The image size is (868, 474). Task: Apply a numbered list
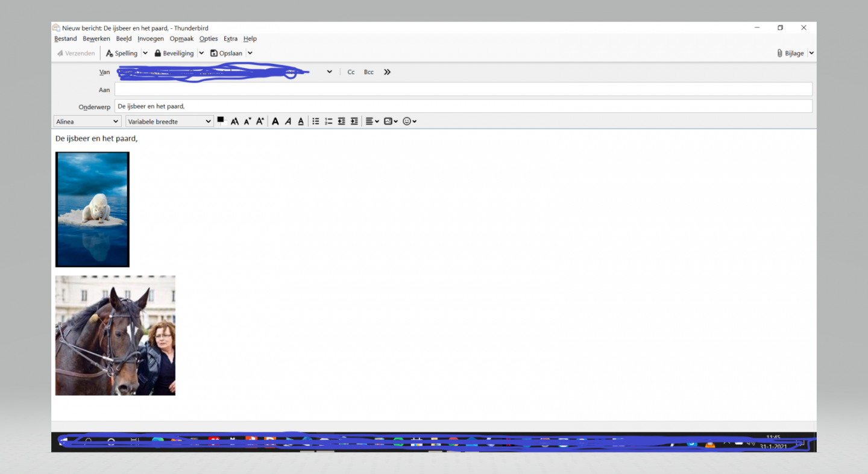tap(329, 121)
